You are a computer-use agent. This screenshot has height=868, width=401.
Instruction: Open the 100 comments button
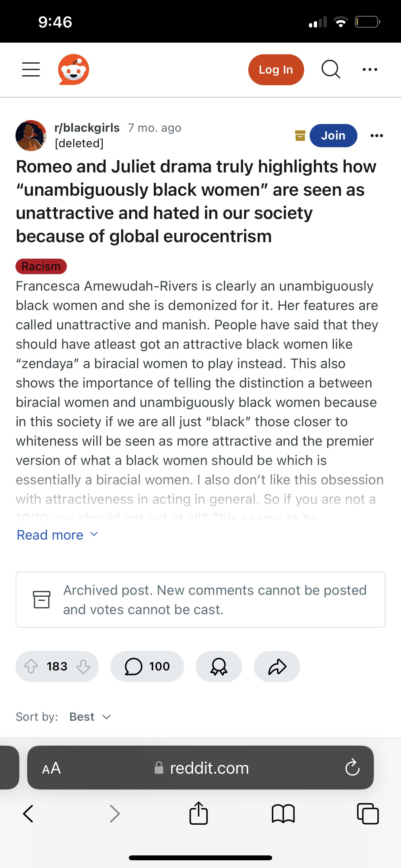pyautogui.click(x=147, y=666)
